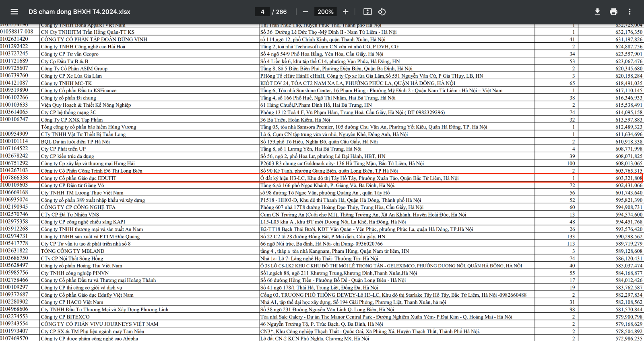Select Cty Cp Đầu Tư B & B
The height and width of the screenshot is (341, 644).
pyautogui.click(x=64, y=61)
